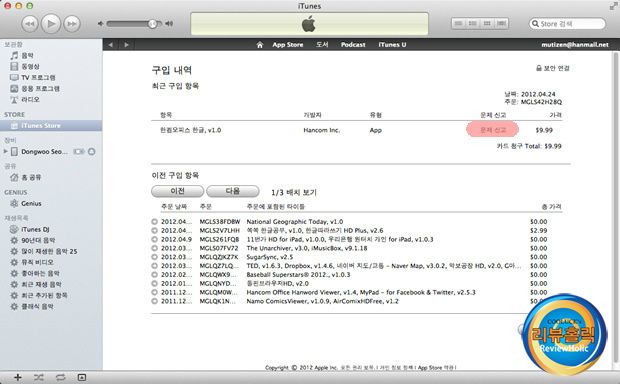The height and width of the screenshot is (384, 620).
Task: Switch to grid view button
Action: tap(487, 24)
